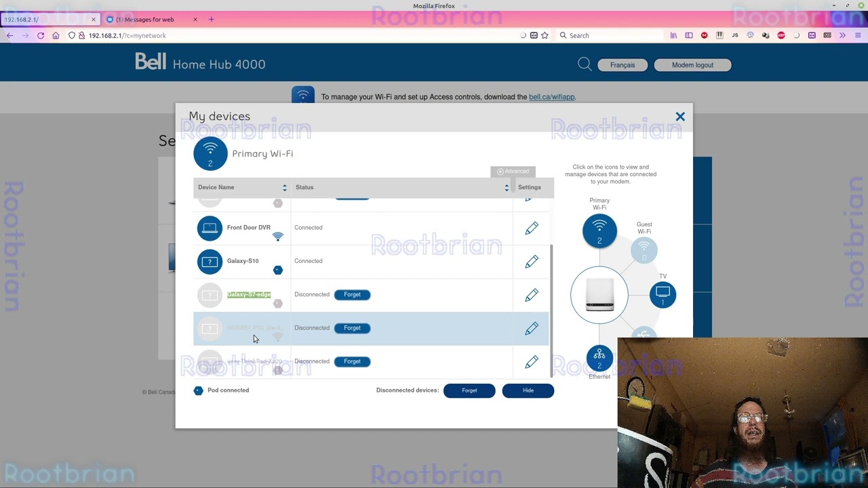Bookmark this page with the star
This screenshot has height=488, width=868.
[545, 35]
